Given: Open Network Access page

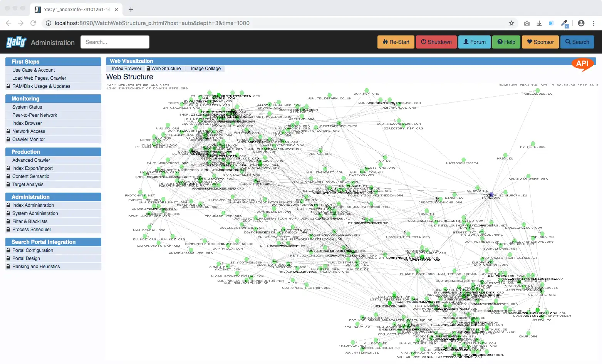Looking at the screenshot, I should coord(54,131).
